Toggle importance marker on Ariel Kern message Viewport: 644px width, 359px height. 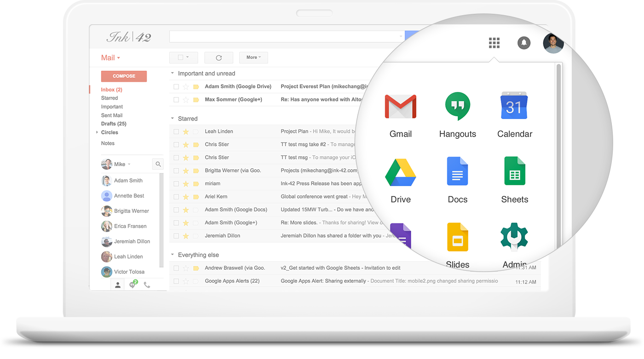tap(196, 197)
